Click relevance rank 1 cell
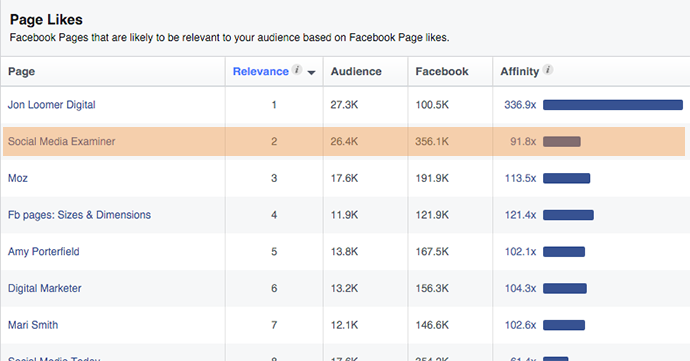The height and width of the screenshot is (361, 690). (274, 105)
